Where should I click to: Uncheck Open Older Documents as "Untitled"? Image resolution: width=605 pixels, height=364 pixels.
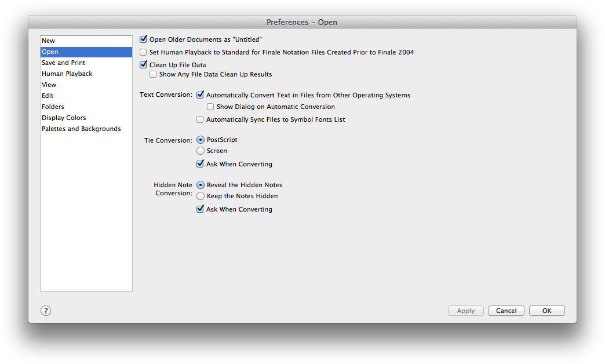click(x=143, y=39)
